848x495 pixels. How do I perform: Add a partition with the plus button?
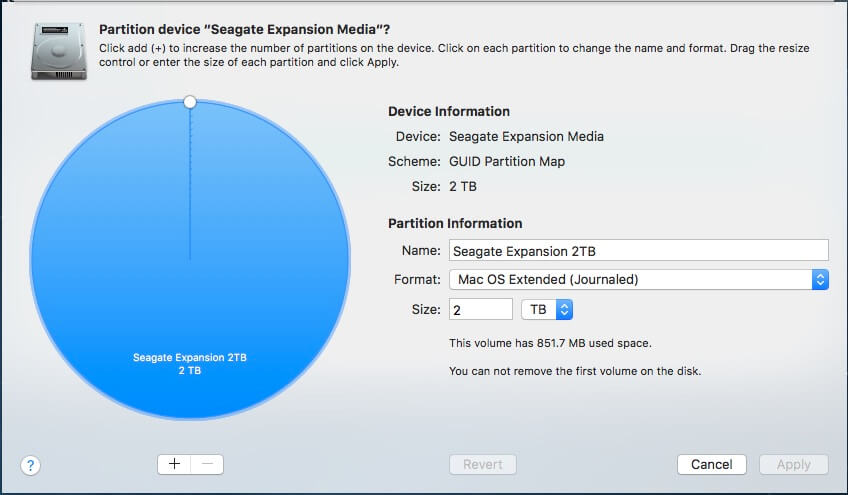pos(174,464)
